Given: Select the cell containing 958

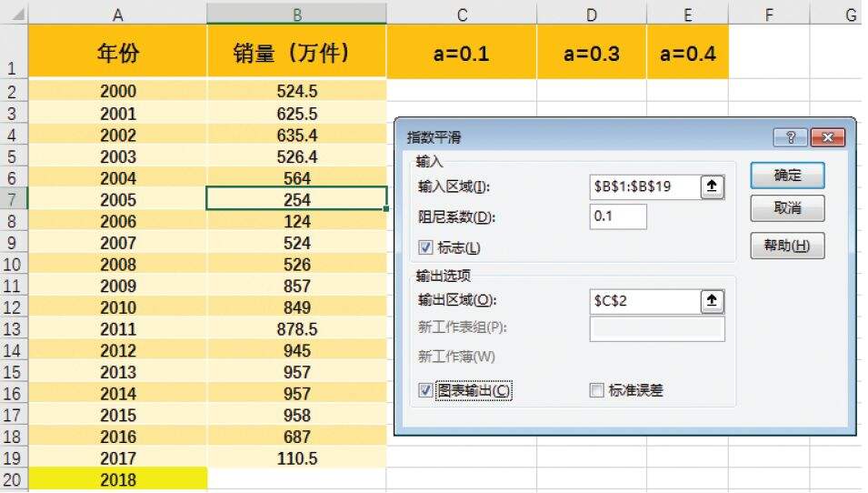Looking at the screenshot, I should click(296, 415).
